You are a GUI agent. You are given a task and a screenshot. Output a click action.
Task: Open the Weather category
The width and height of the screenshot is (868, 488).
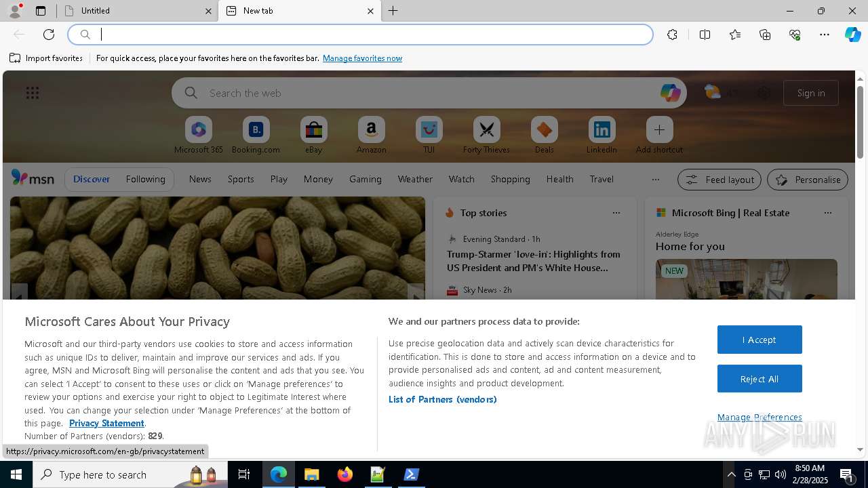click(415, 179)
